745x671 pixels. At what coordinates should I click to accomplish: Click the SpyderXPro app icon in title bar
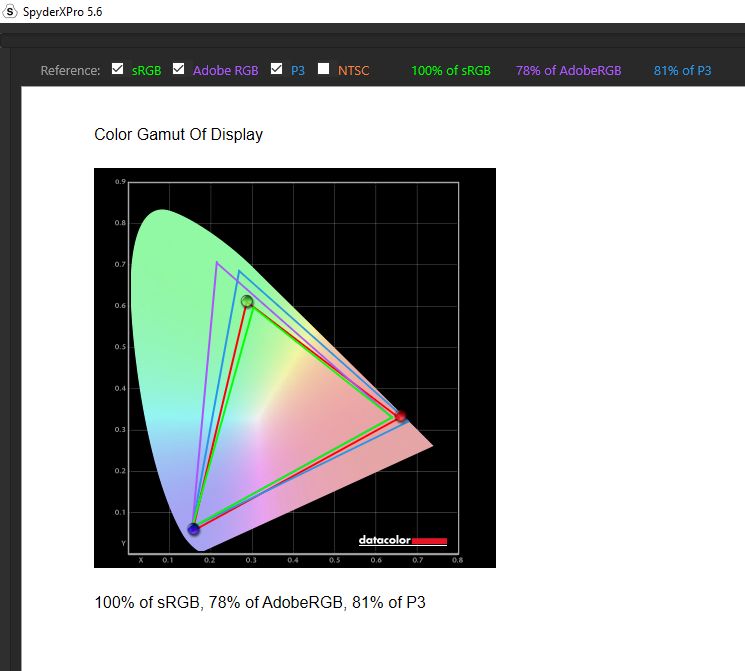[10, 11]
